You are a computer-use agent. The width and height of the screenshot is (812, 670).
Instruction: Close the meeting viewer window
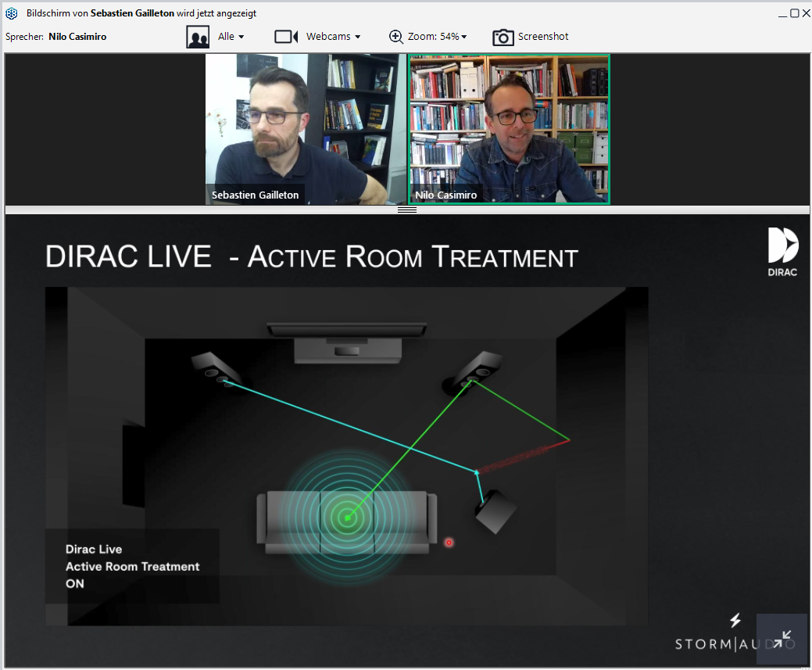(807, 13)
